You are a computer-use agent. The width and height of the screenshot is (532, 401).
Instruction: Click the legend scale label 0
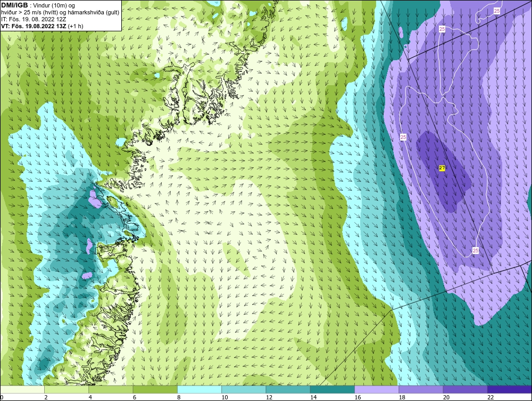(x=2, y=397)
